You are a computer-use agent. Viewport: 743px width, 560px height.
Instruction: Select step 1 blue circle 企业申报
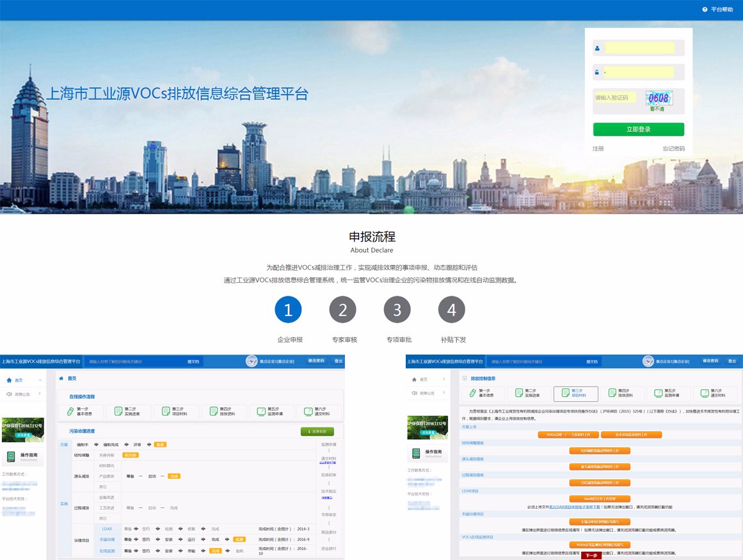click(288, 310)
